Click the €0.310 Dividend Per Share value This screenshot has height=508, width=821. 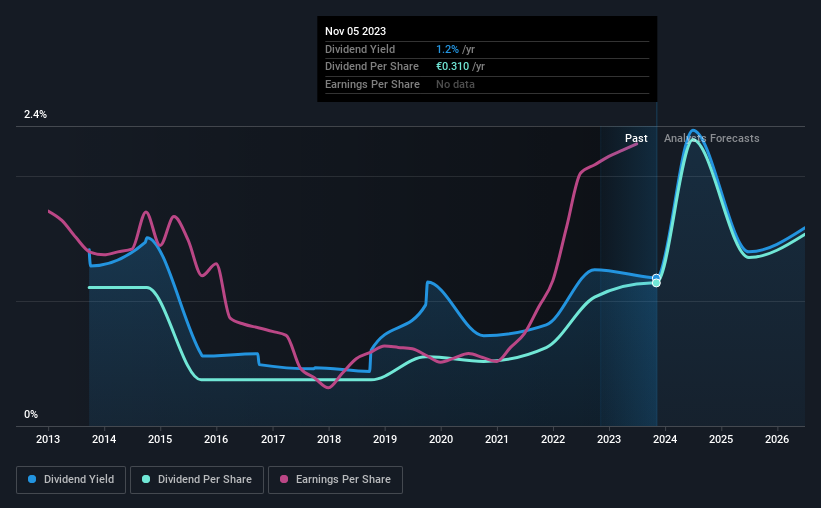click(x=452, y=67)
